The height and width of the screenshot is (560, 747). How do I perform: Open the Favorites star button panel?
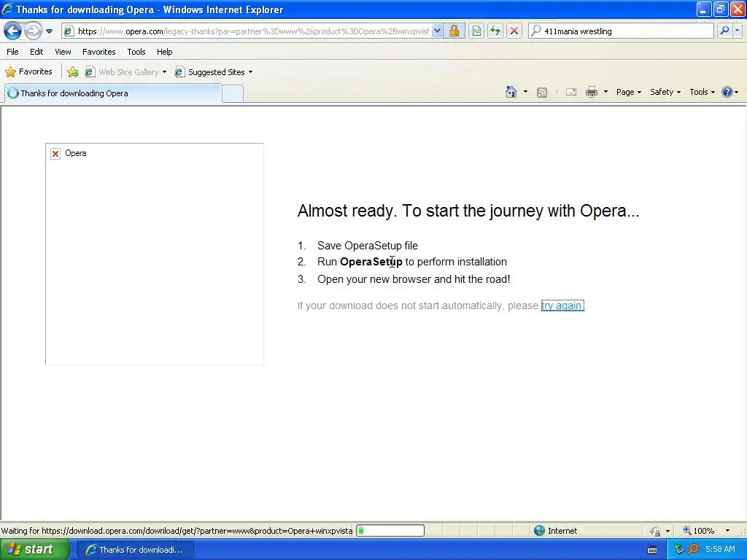(28, 72)
